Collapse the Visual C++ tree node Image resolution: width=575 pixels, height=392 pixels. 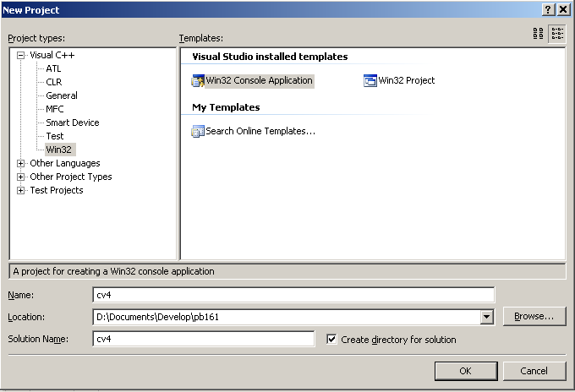tap(20, 55)
